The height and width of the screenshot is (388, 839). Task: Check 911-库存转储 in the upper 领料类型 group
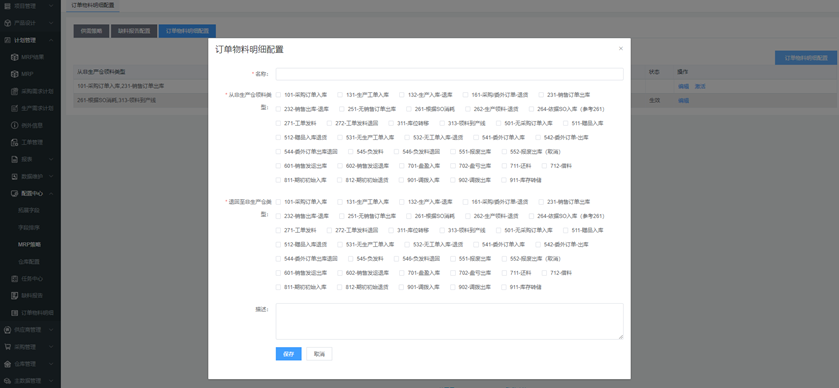coord(504,180)
